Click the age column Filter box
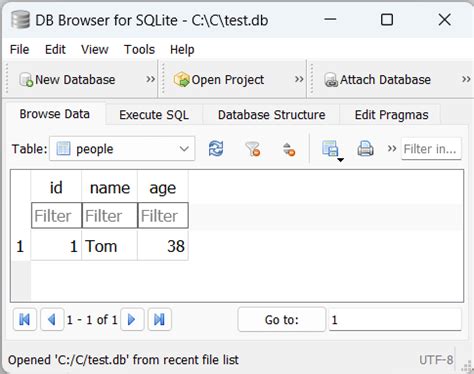Viewport: 474px width, 374px height. 163,215
